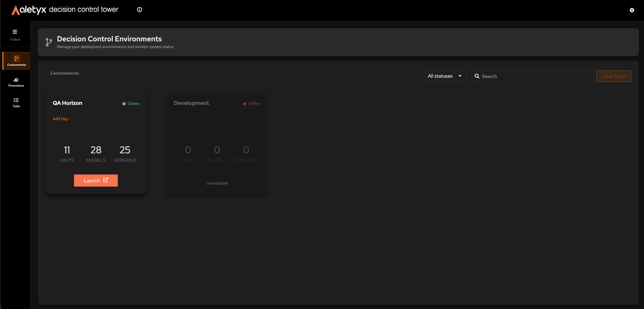Image resolution: width=644 pixels, height=309 pixels.
Task: Click the subtitle about managing deployment environments
Action: (x=115, y=47)
